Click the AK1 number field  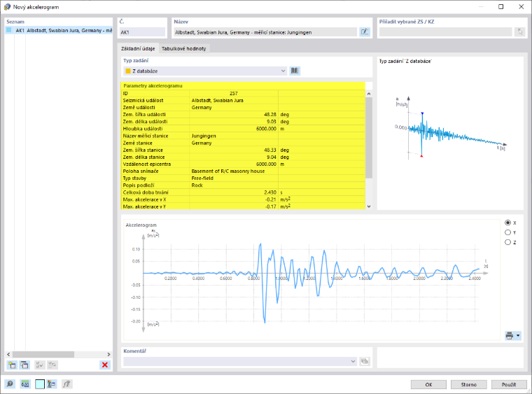tap(142, 32)
